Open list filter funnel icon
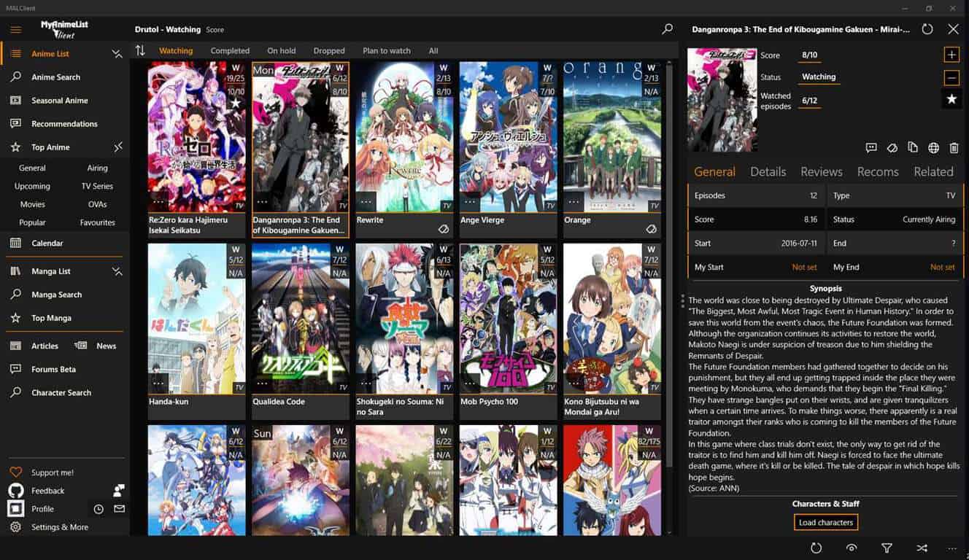Screen dimensions: 969x560 click(x=887, y=548)
